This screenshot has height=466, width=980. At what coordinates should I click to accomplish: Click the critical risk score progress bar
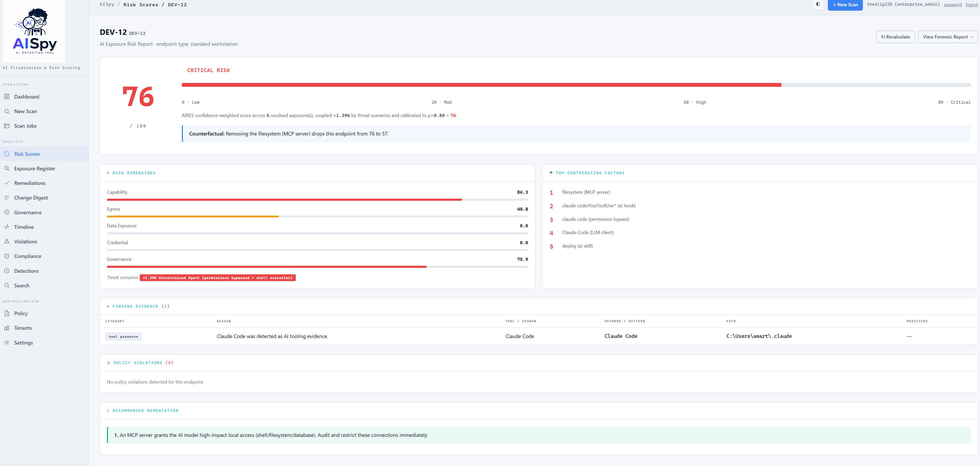point(576,85)
